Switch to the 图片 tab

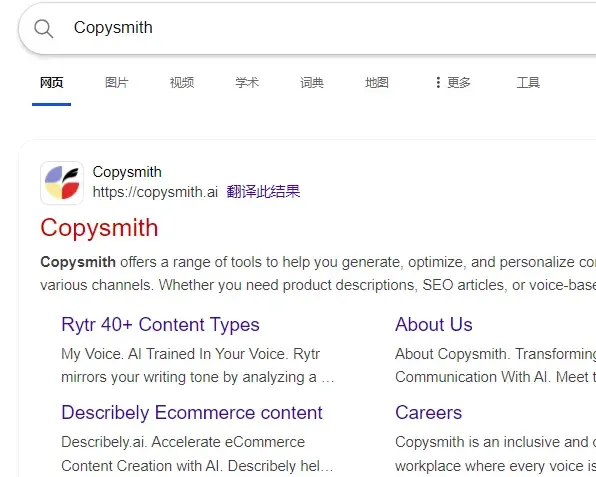click(x=117, y=82)
